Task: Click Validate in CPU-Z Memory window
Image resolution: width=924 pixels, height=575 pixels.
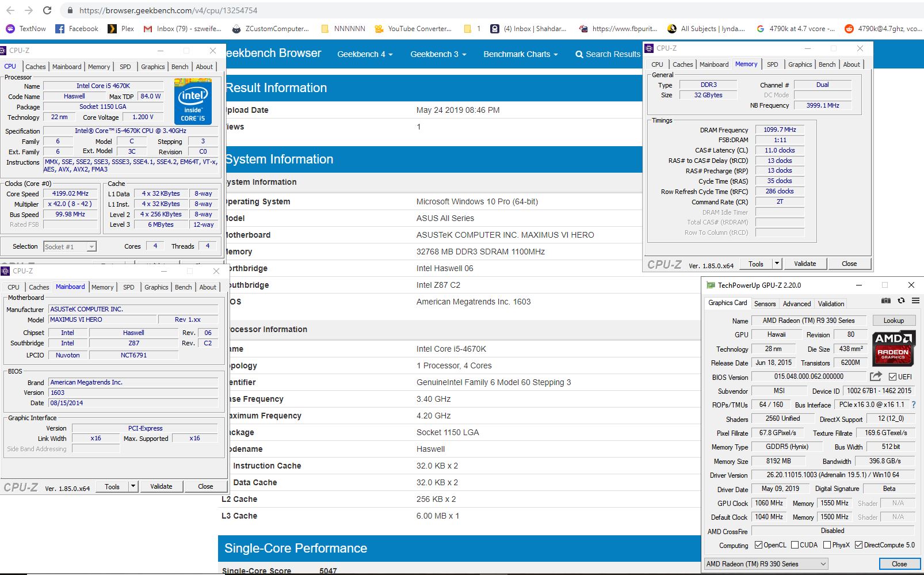Action: pyautogui.click(x=805, y=264)
